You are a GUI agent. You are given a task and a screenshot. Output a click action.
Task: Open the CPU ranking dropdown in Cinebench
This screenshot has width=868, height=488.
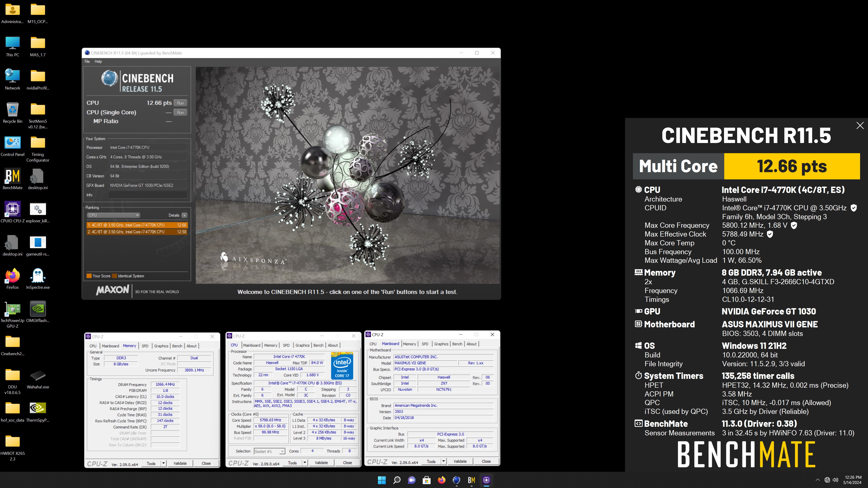(113, 215)
